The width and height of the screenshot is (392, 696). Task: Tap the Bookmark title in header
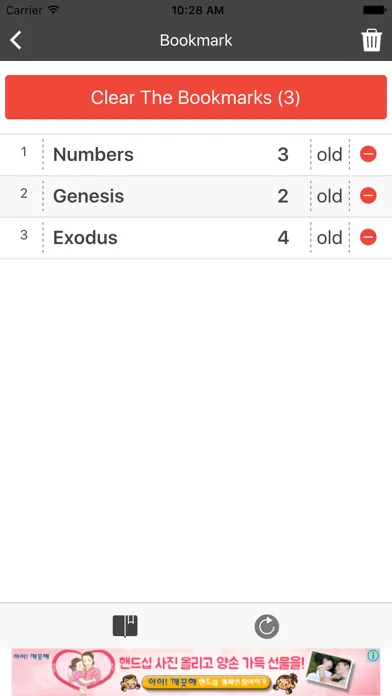point(196,40)
